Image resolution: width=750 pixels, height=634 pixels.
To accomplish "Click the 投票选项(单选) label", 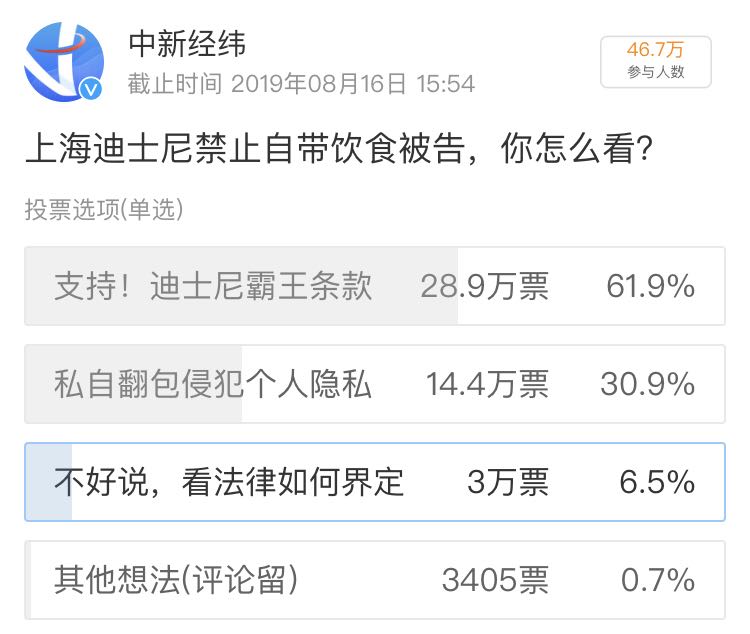I will click(104, 209).
